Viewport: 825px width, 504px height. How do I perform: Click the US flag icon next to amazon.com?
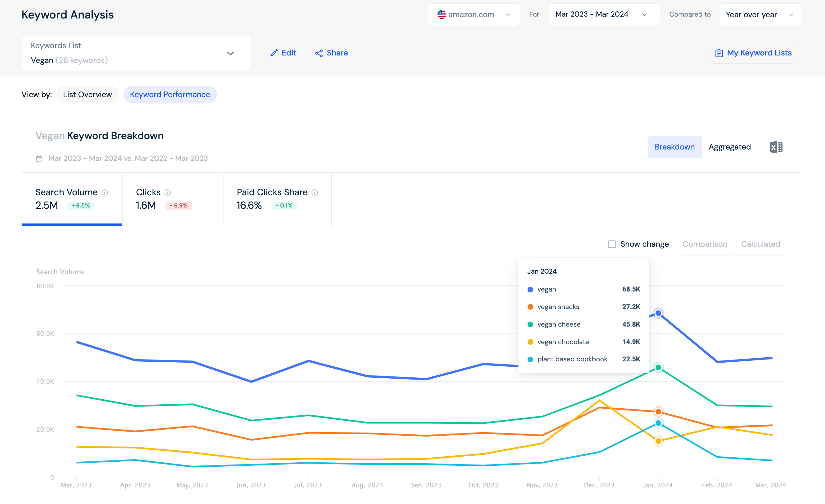442,14
